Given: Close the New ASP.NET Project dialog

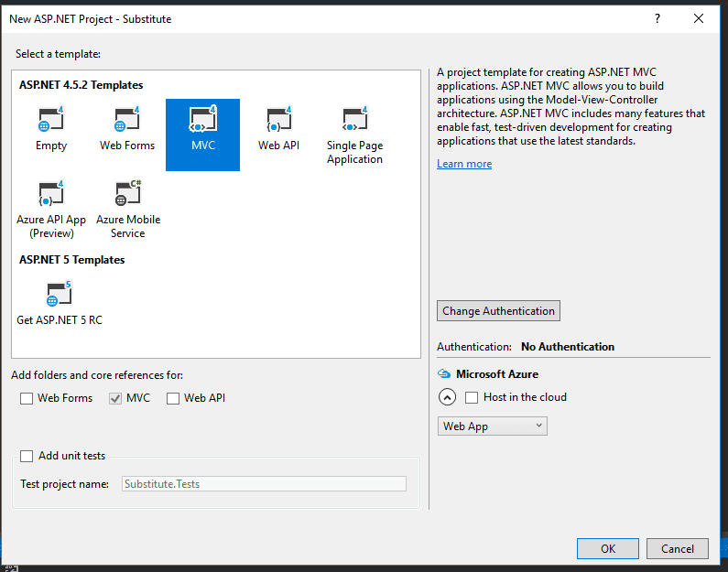Looking at the screenshot, I should [x=699, y=18].
